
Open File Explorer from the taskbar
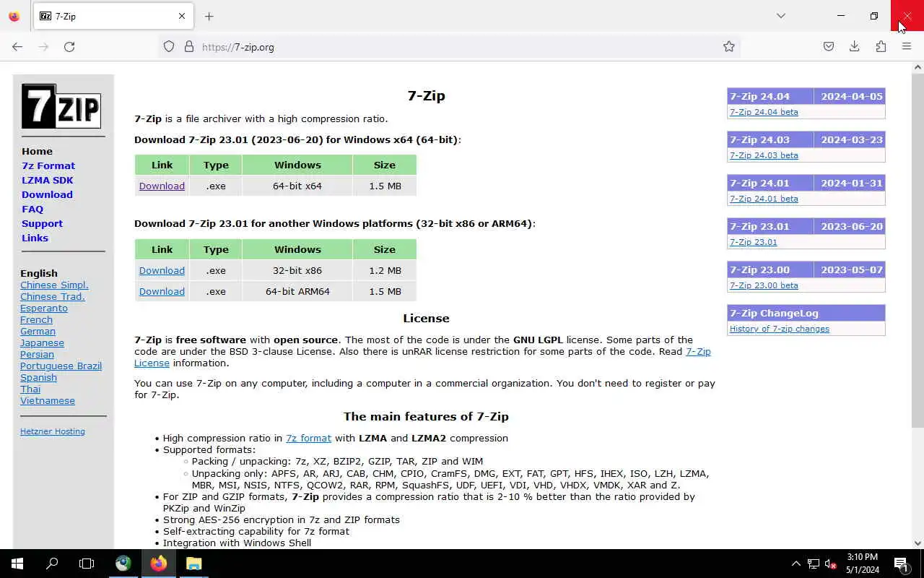coord(193,564)
